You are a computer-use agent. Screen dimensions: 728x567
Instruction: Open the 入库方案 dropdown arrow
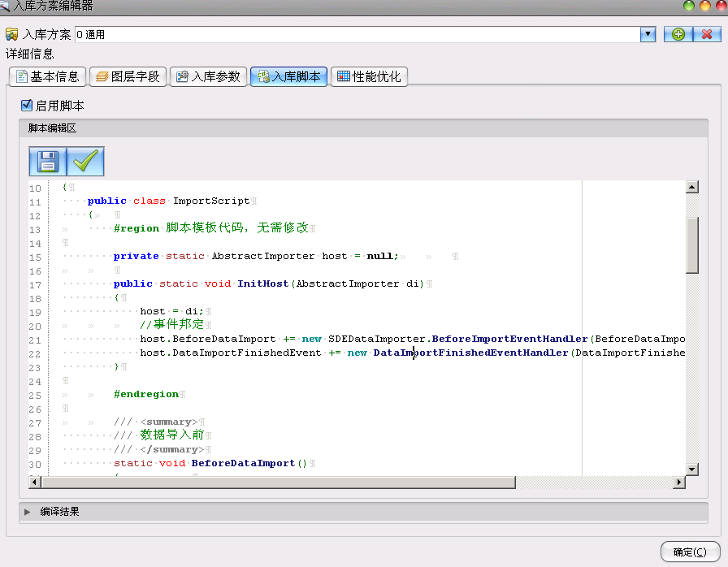648,34
